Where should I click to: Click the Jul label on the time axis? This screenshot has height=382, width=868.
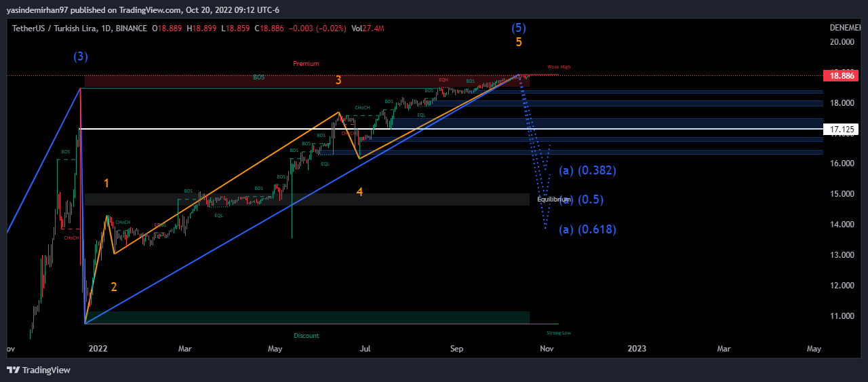[x=366, y=349]
